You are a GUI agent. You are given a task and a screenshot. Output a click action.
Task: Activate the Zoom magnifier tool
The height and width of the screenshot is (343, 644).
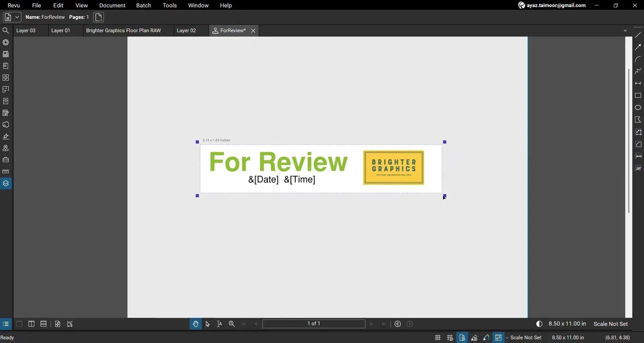click(x=232, y=324)
